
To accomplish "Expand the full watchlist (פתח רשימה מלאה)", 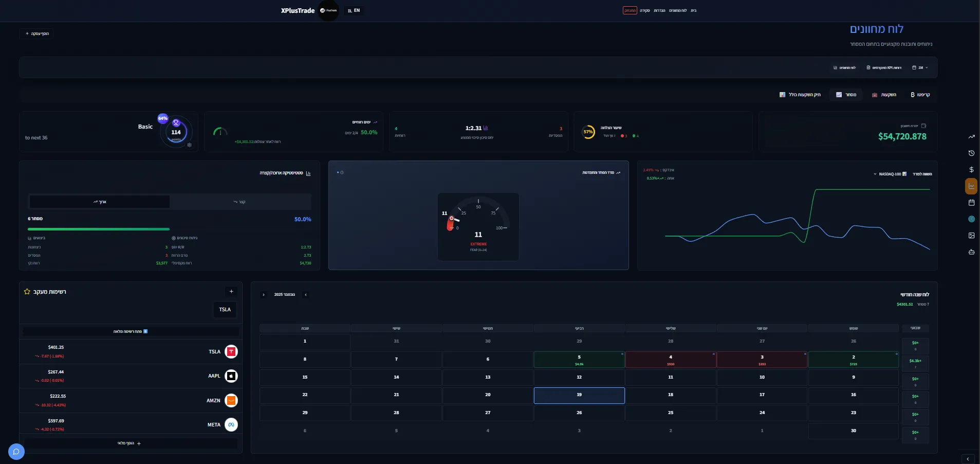I will pyautogui.click(x=131, y=332).
